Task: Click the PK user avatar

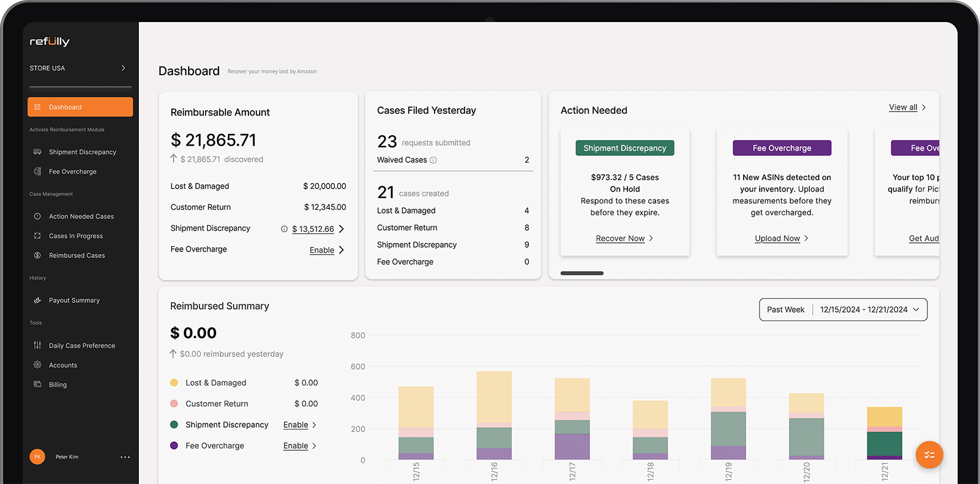Action: tap(37, 456)
